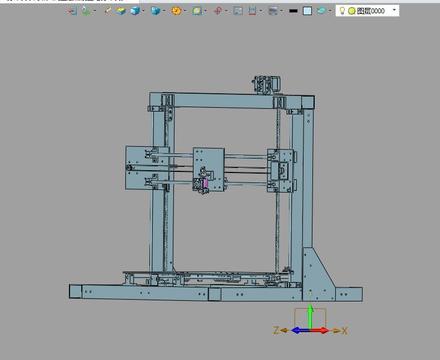Click the yellow and blue flat slab icon

[121, 11]
